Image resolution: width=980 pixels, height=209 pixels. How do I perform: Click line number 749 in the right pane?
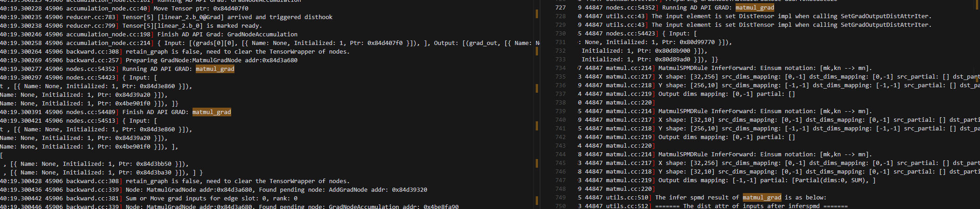coord(560,198)
